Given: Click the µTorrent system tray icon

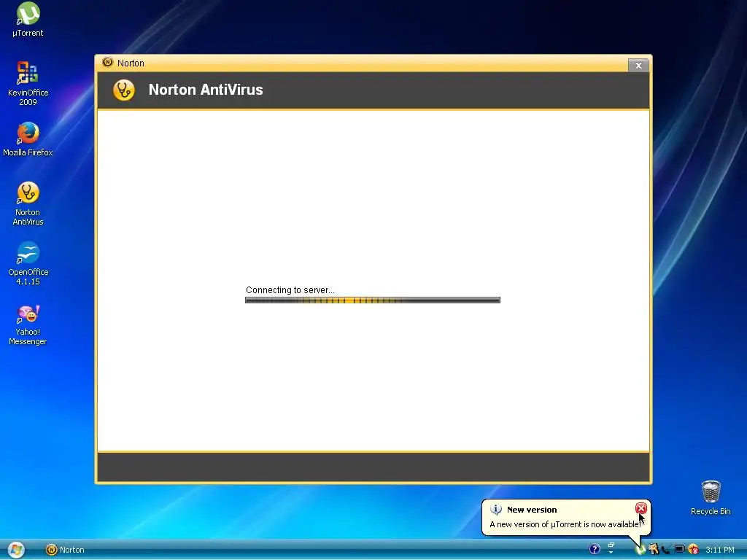Looking at the screenshot, I should tap(640, 550).
